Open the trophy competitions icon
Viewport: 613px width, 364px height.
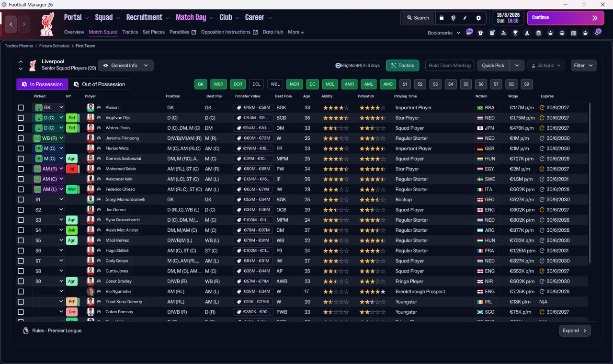[x=515, y=33]
